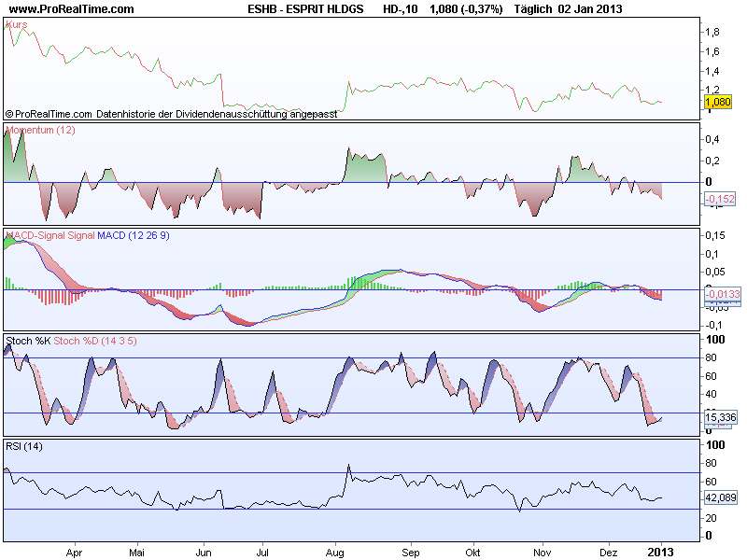Click the RSI (14) indicator label

coord(24,446)
